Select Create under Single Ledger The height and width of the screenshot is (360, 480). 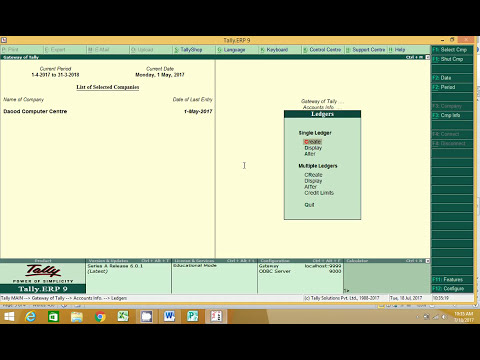[x=313, y=142]
